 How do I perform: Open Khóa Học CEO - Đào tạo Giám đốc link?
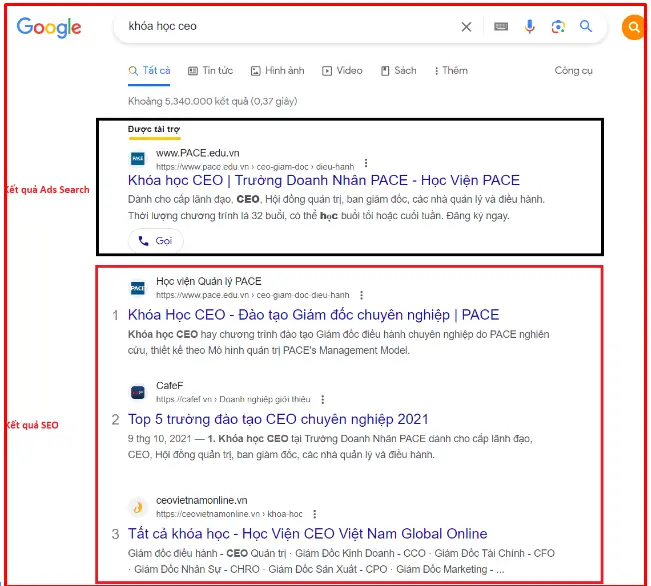point(313,315)
